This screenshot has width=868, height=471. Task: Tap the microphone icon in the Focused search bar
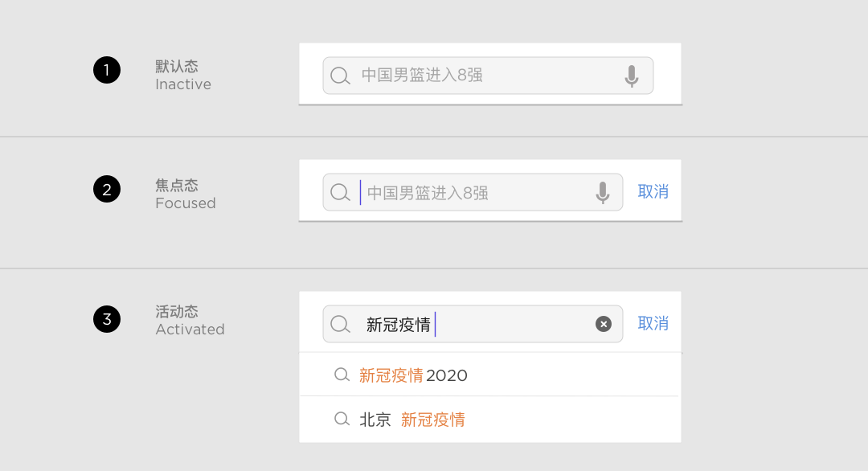(603, 193)
